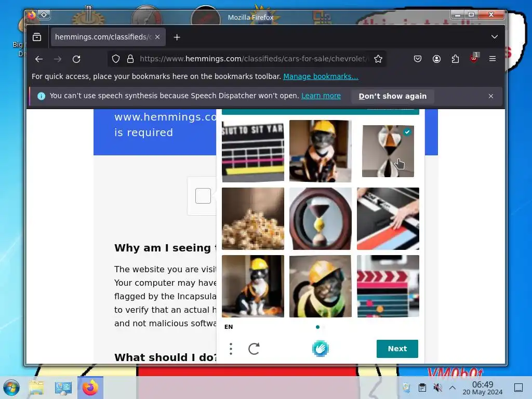Expand hidden tray icons chevron

click(x=453, y=388)
